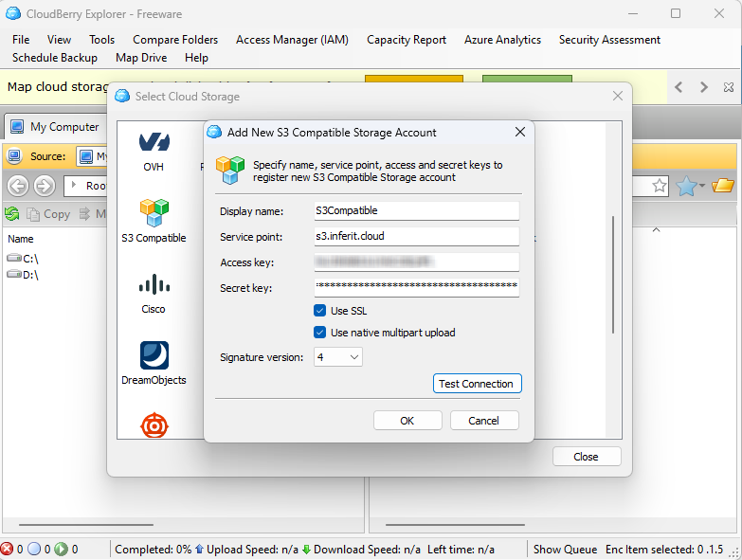
Task: Open Schedule Backup menu
Action: pos(55,58)
